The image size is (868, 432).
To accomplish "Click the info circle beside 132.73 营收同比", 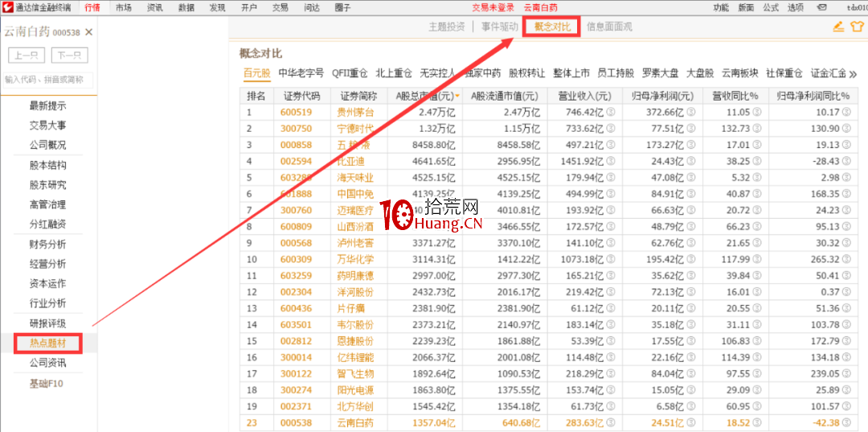I will [x=757, y=129].
